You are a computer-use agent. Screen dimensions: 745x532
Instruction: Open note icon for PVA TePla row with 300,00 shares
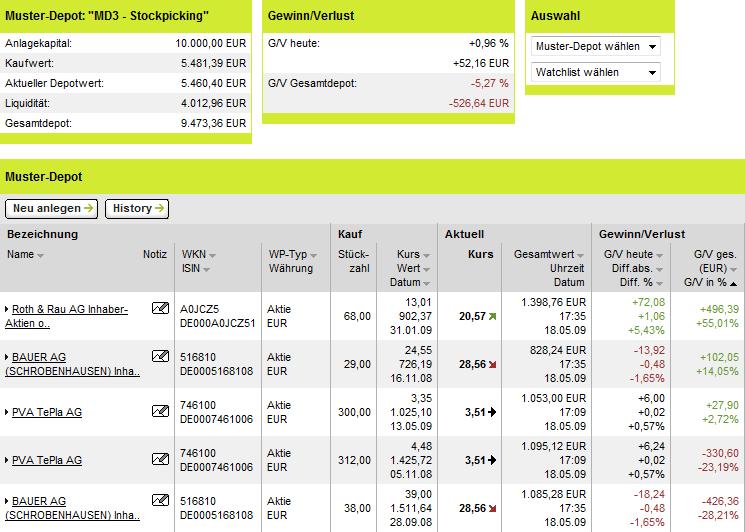(x=160, y=411)
